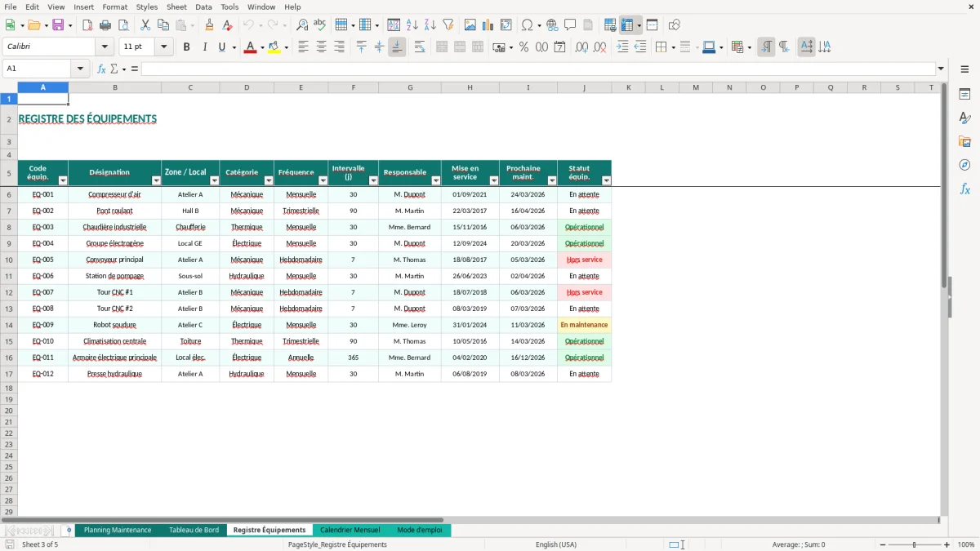980x551 pixels.
Task: Open the font size dropdown
Action: 164,47
